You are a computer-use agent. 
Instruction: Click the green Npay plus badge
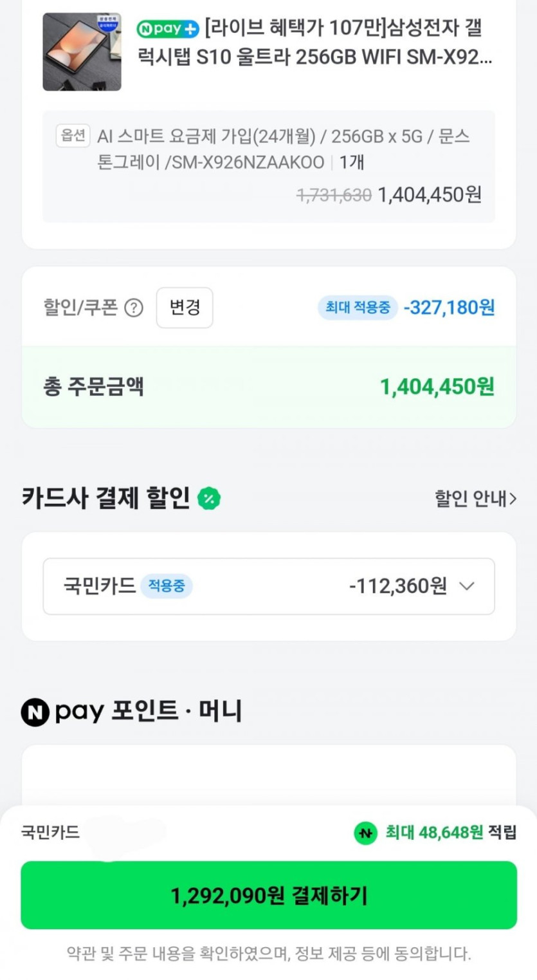pyautogui.click(x=168, y=29)
